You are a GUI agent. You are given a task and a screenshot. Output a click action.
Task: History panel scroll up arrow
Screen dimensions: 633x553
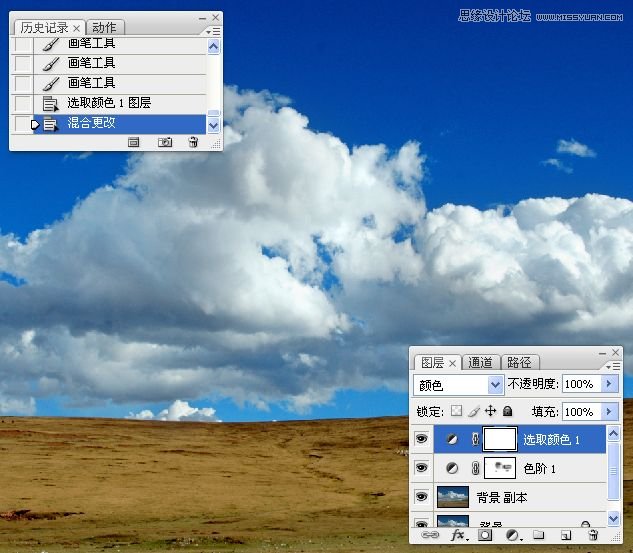pos(214,46)
